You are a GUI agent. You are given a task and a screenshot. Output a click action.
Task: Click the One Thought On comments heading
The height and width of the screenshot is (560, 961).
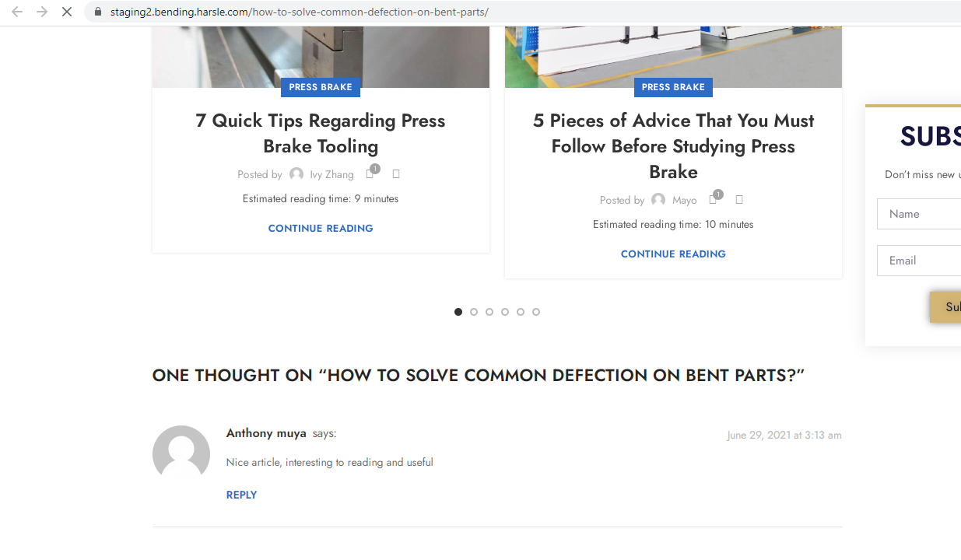point(479,375)
